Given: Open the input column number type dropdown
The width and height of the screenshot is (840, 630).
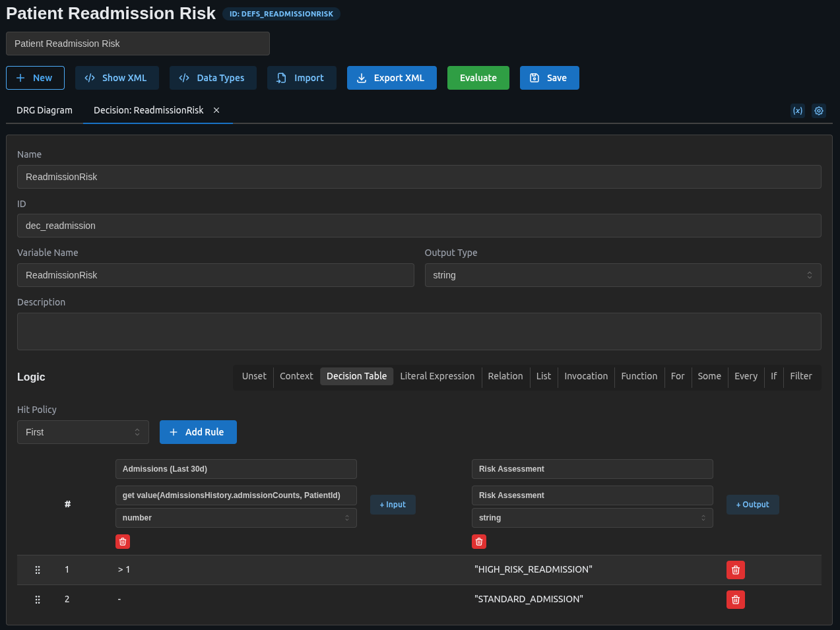Looking at the screenshot, I should 236,518.
